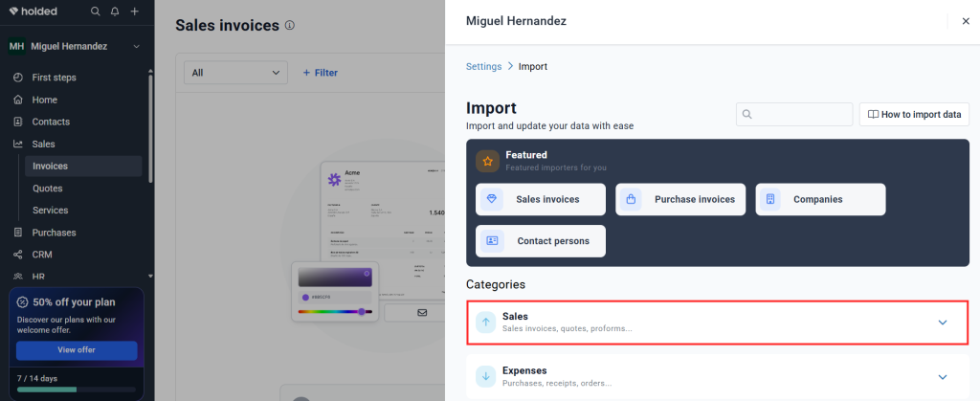The width and height of the screenshot is (980, 401).
Task: Click the How to import data button
Action: click(914, 114)
